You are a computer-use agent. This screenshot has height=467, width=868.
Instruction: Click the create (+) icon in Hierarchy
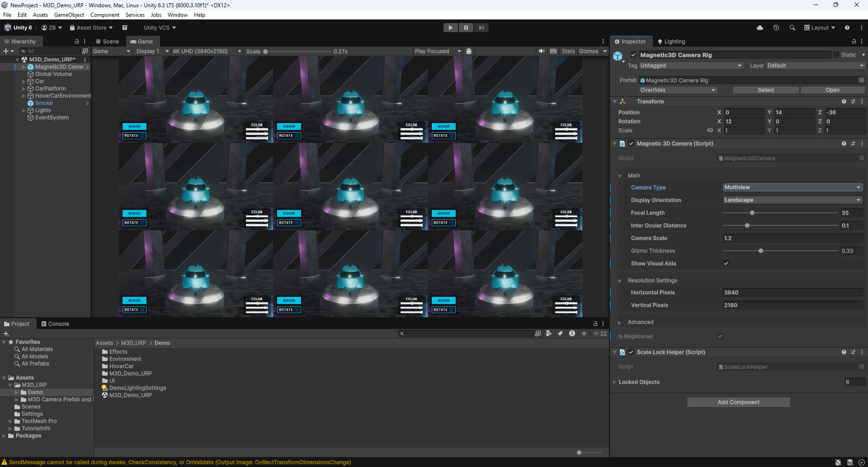click(5, 51)
